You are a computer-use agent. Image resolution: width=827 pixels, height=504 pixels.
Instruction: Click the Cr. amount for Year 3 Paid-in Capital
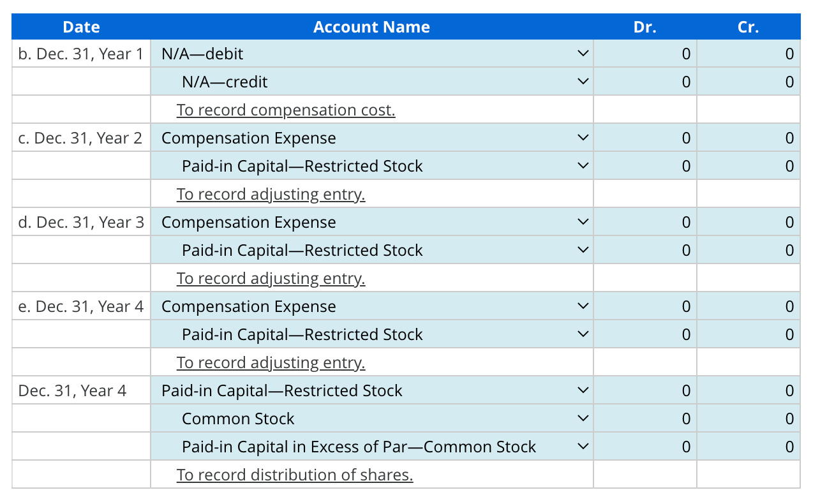pos(748,249)
